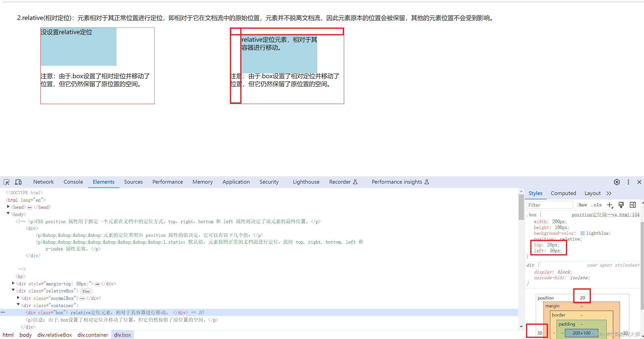644x339 pixels.
Task: Open the Computed styles tab
Action: pyautogui.click(x=563, y=193)
